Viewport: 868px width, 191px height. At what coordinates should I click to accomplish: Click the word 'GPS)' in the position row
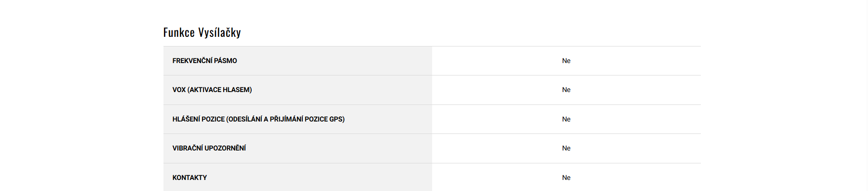click(x=337, y=119)
